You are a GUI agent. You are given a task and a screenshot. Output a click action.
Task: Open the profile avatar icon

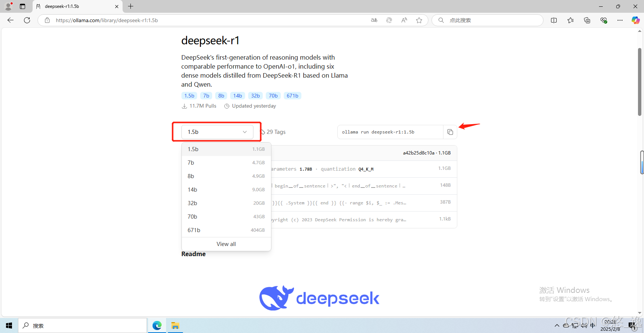(x=8, y=6)
